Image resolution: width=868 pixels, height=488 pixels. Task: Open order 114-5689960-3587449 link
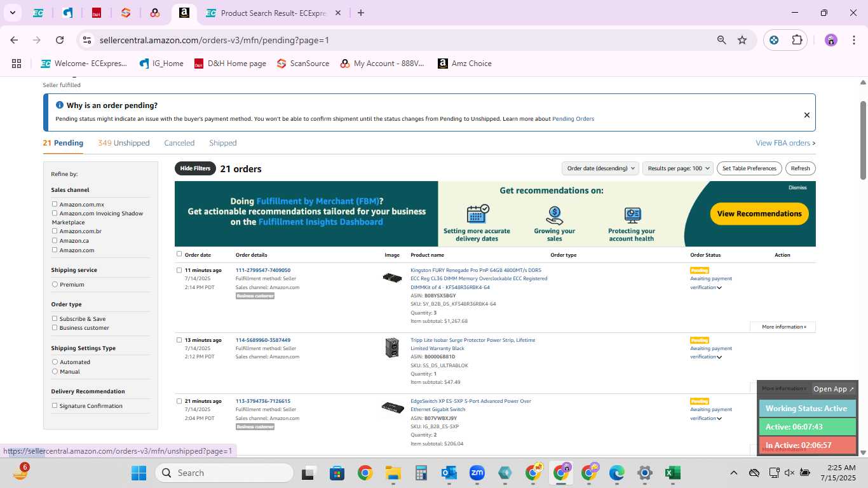coord(263,340)
